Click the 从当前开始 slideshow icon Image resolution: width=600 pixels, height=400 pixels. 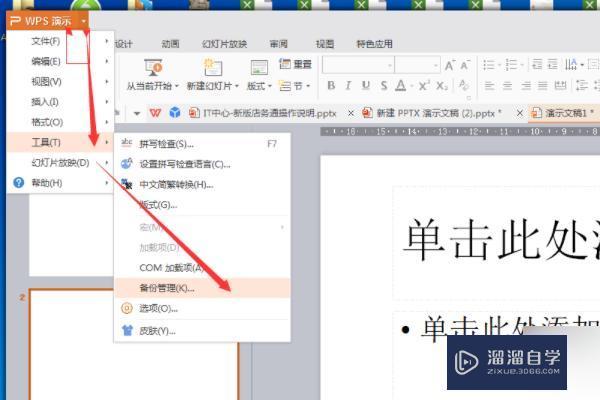pyautogui.click(x=153, y=68)
